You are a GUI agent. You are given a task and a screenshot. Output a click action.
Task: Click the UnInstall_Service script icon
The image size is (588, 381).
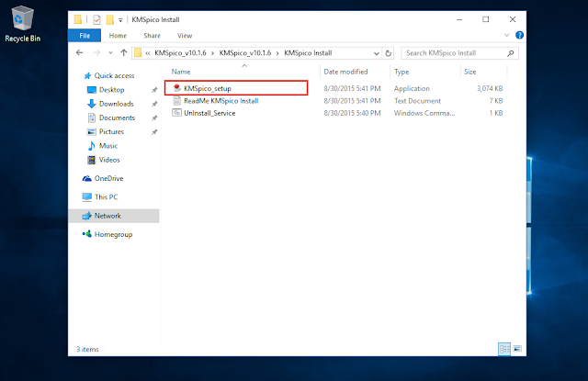click(x=176, y=113)
